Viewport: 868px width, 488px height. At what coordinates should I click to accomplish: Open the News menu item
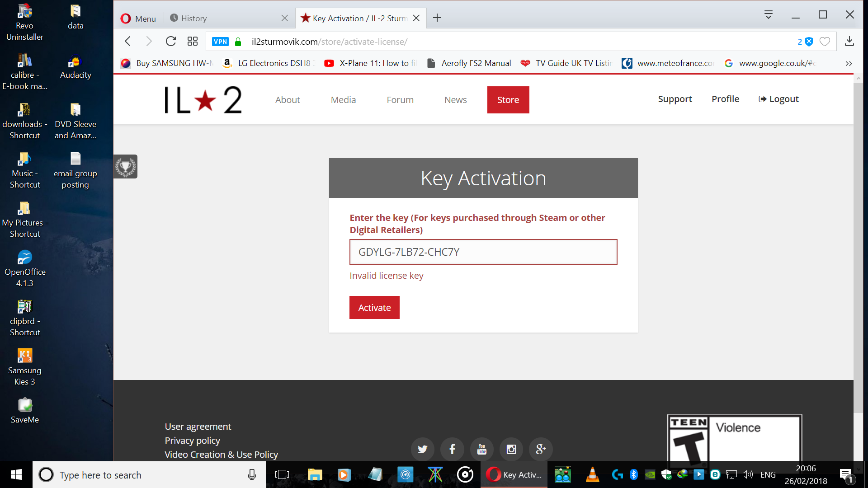[x=455, y=100]
